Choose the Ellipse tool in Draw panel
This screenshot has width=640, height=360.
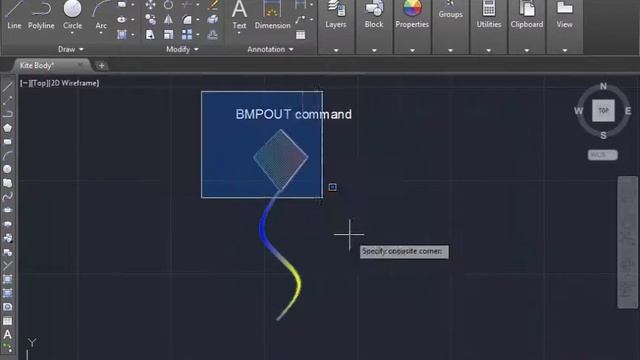coord(122,20)
